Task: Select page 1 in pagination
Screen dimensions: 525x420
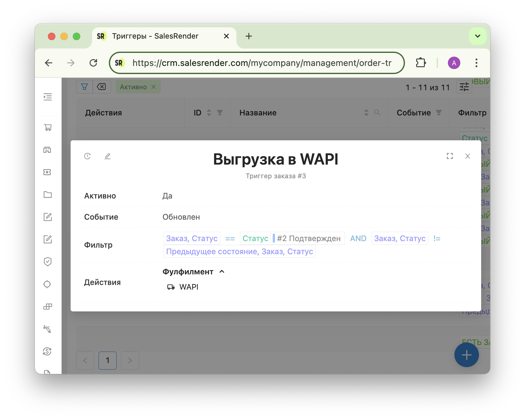Action: pos(108,361)
